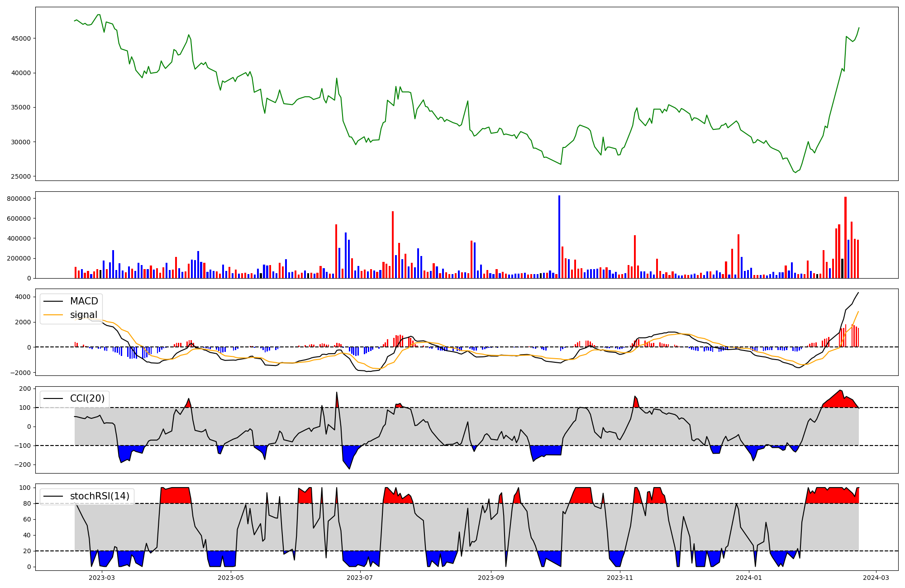Select the 2024-03 date tick label
The image size is (905, 588).
pyautogui.click(x=876, y=578)
